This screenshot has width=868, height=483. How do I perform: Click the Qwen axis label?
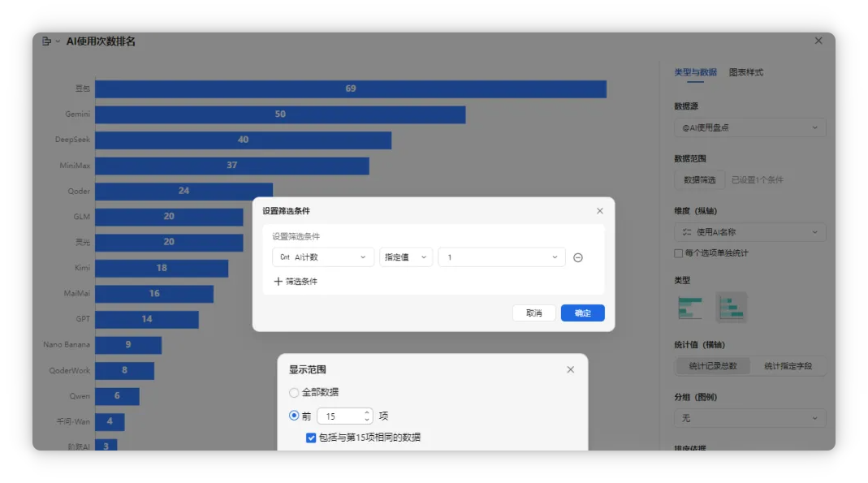click(x=79, y=395)
